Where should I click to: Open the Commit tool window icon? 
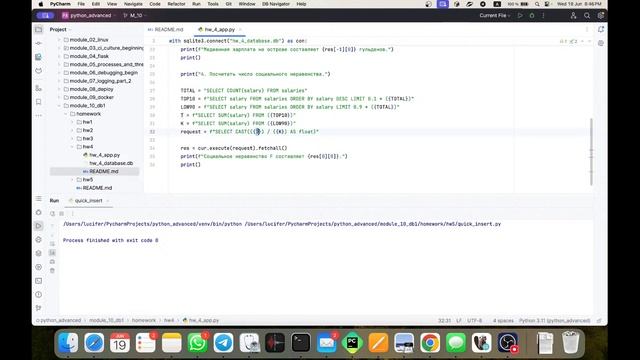coord(38,43)
